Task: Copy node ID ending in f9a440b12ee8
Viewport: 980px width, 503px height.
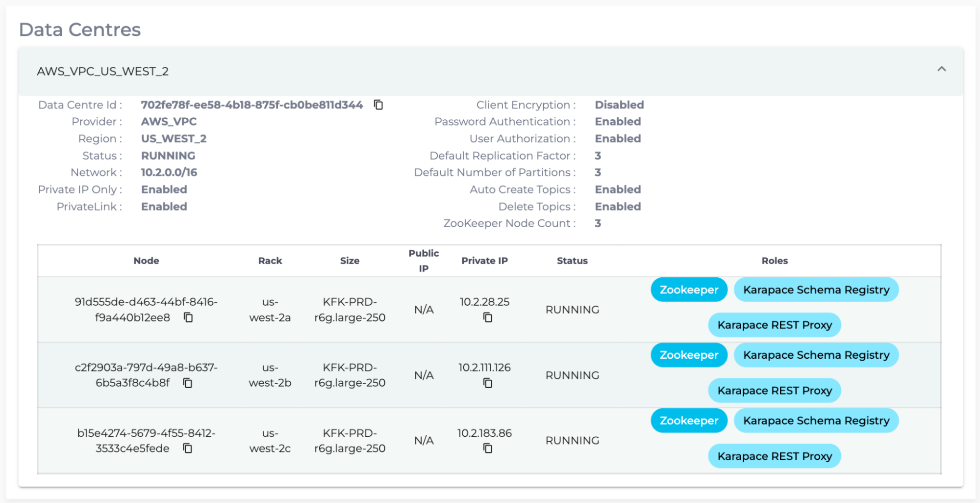Action: coord(188,318)
